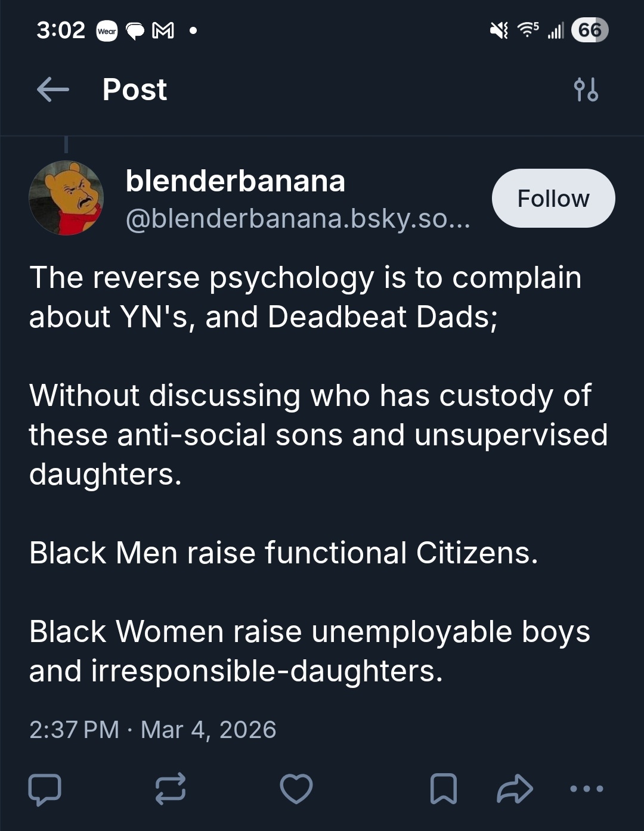
Task: Tap the muted sound status icon
Action: coord(499,30)
